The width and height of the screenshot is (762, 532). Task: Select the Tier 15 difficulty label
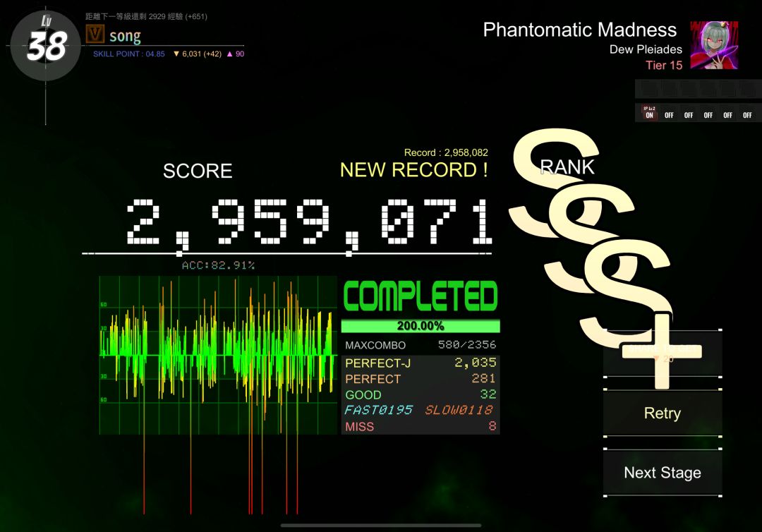pos(664,65)
